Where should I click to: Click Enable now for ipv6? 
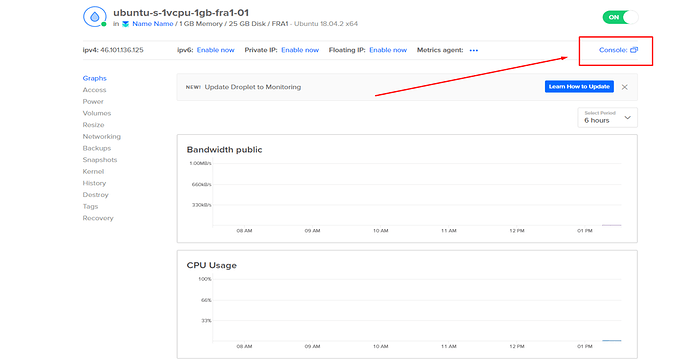(x=216, y=50)
